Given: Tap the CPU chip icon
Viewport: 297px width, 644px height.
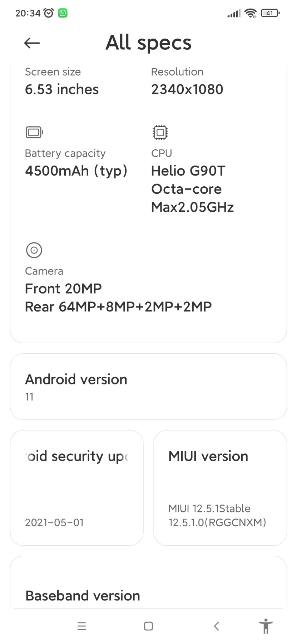Looking at the screenshot, I should point(160,132).
